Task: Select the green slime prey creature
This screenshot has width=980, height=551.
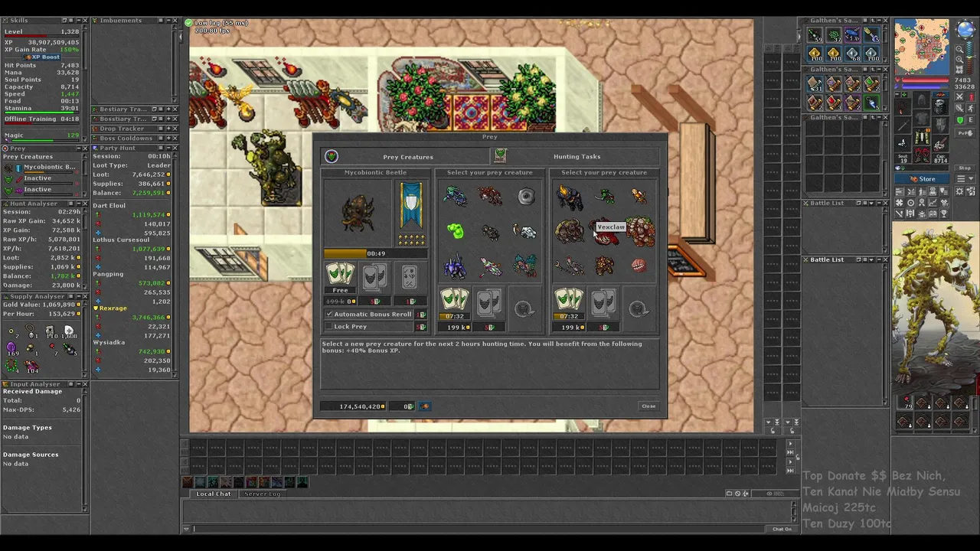Action: click(455, 231)
